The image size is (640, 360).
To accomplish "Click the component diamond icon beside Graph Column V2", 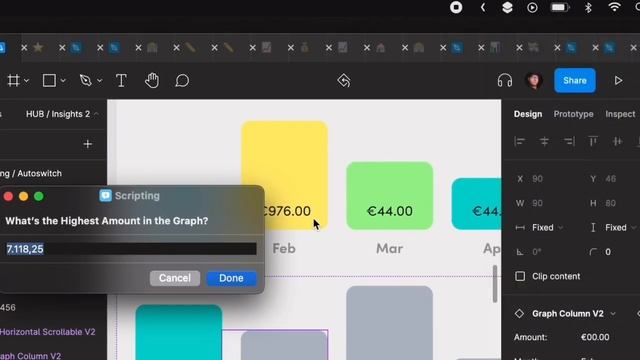I will [519, 313].
